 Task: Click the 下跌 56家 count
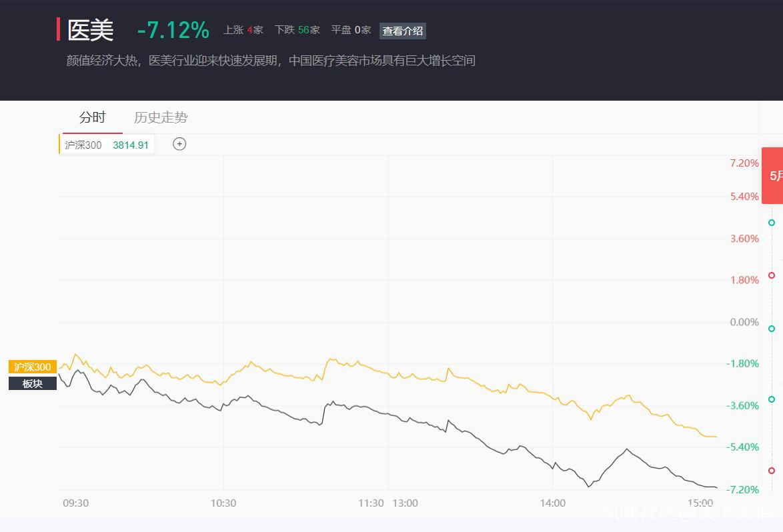point(297,30)
